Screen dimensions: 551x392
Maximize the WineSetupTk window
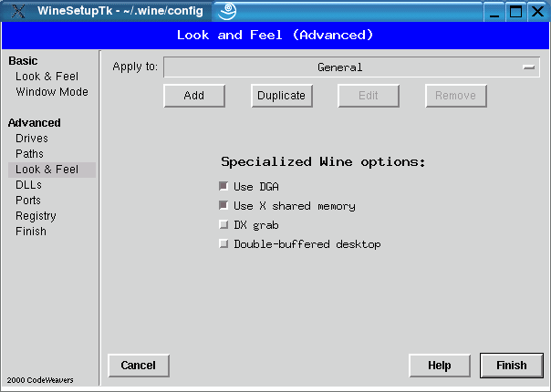[x=515, y=12]
